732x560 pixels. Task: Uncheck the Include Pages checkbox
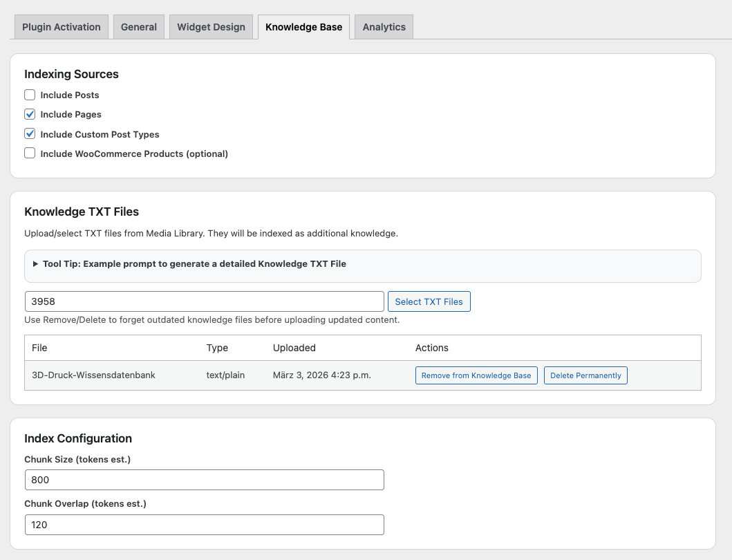pos(30,114)
